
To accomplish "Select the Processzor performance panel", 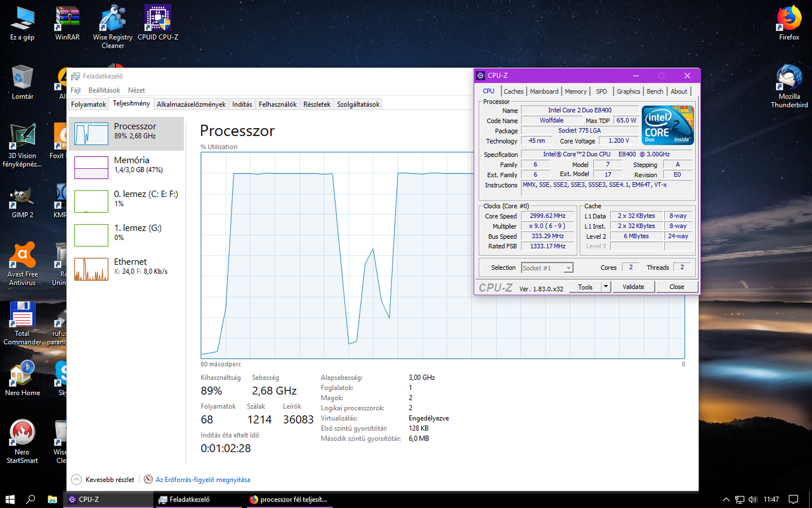I will click(126, 133).
